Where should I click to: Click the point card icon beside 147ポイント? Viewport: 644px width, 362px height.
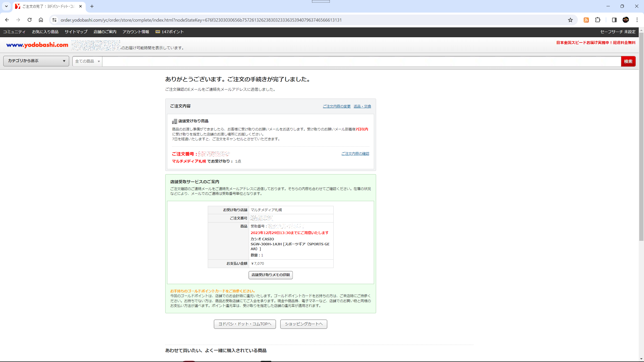point(158,32)
